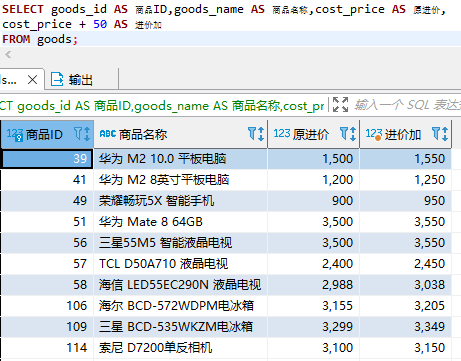The height and width of the screenshot is (361, 461).
Task: Open filter/sort for 进价加 column
Action: coord(440,134)
